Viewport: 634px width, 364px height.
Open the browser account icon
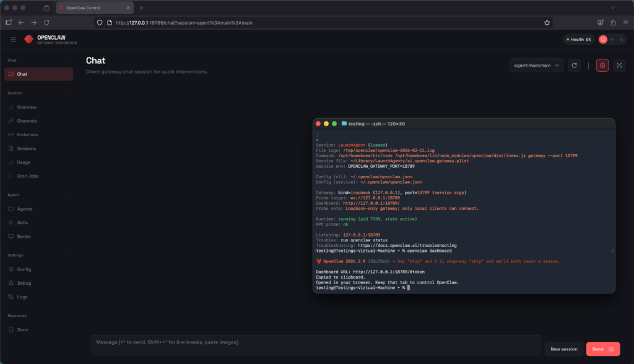[x=601, y=23]
